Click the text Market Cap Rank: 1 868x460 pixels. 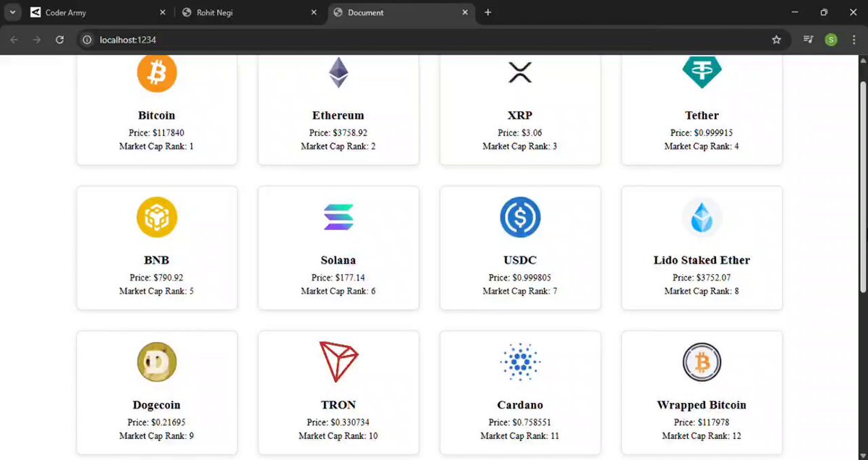(157, 147)
